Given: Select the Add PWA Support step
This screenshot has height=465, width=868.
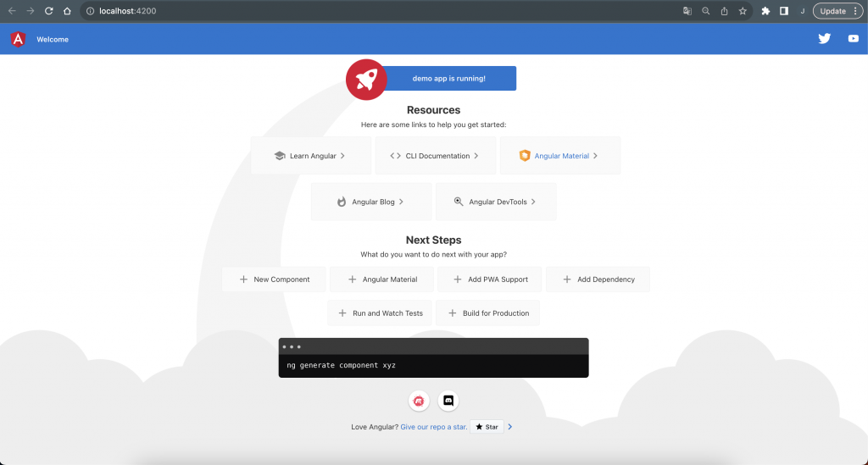Looking at the screenshot, I should click(489, 280).
